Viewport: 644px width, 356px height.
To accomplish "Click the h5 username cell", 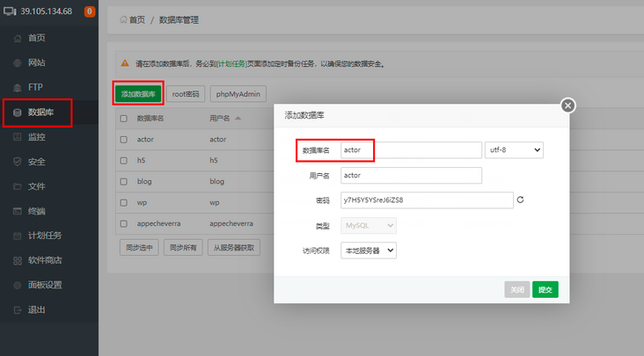I will [x=214, y=160].
